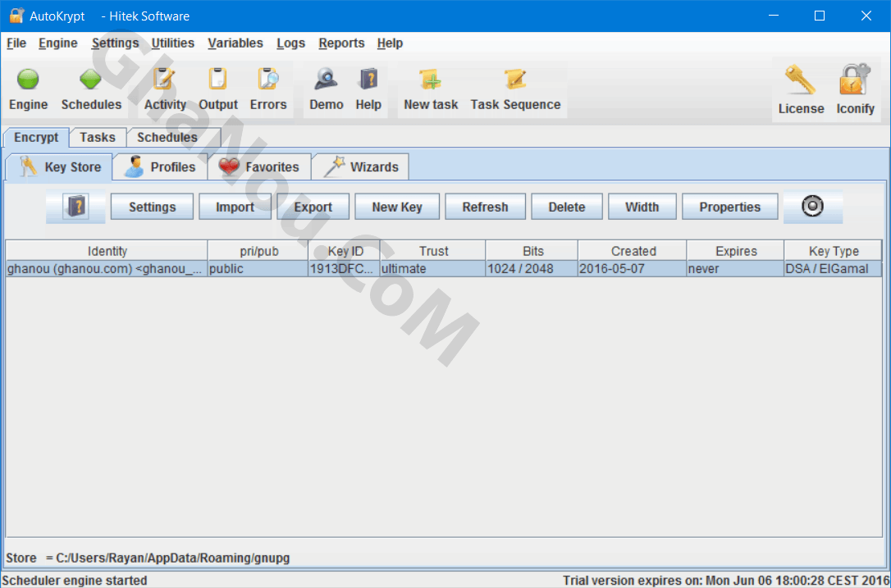This screenshot has width=891, height=588.
Task: Open the Activity log icon
Action: [164, 80]
